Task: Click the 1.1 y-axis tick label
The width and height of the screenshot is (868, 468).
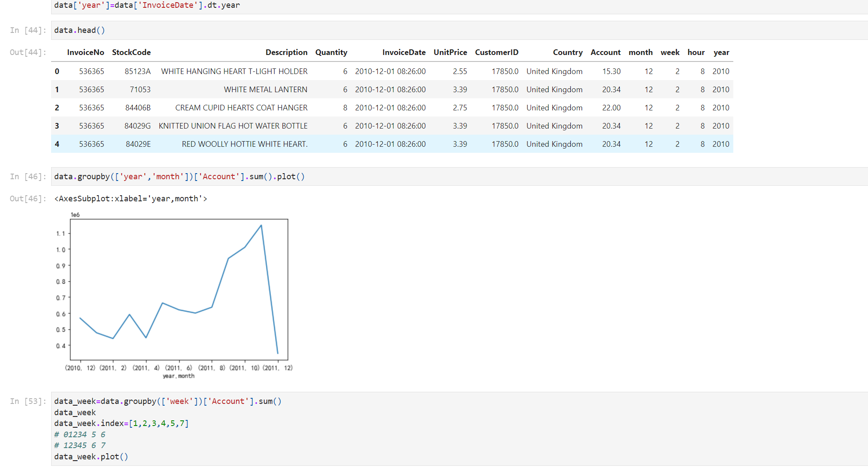Action: [x=61, y=233]
